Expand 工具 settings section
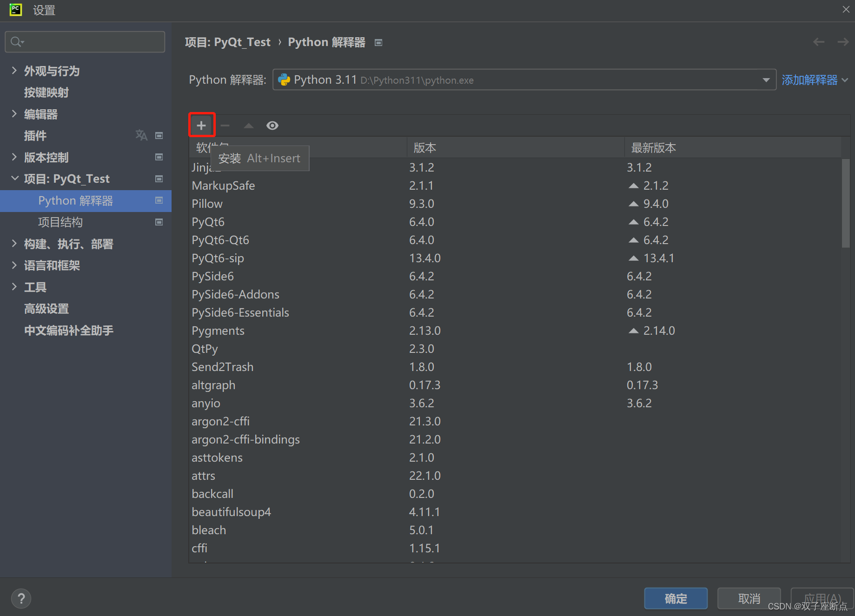 [x=14, y=287]
